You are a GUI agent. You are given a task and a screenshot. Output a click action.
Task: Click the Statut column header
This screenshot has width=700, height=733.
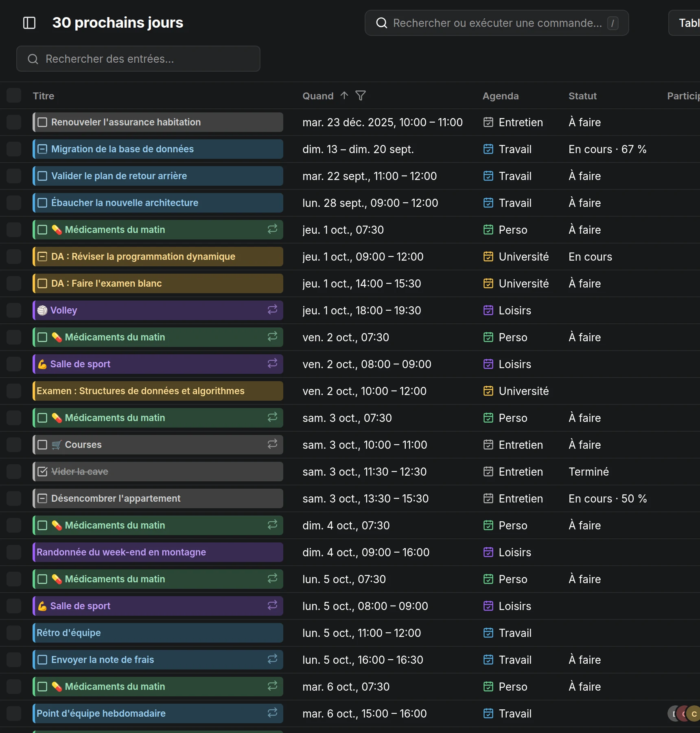coord(582,96)
